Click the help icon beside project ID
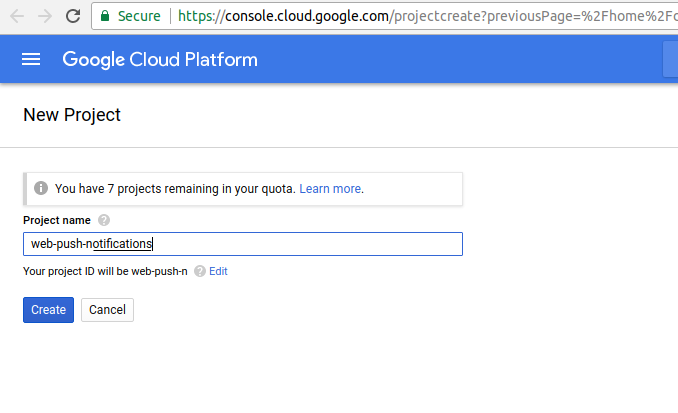The image size is (678, 413). click(200, 271)
